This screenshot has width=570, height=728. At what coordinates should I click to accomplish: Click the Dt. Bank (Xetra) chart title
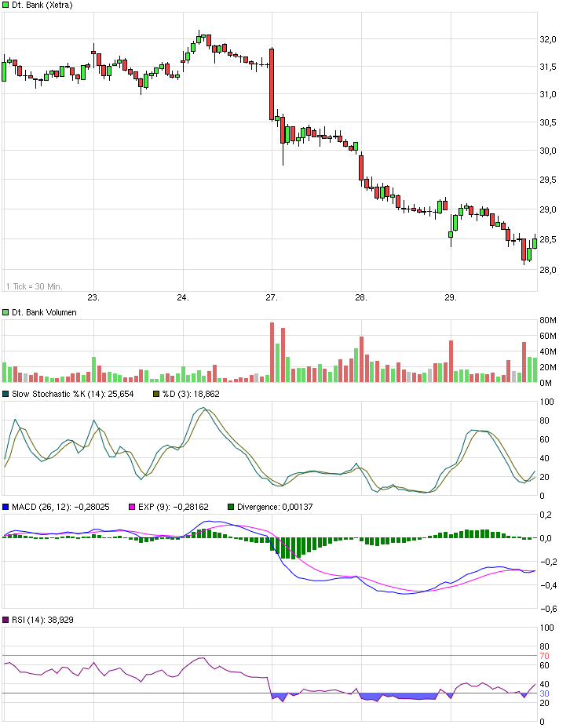(42, 5)
